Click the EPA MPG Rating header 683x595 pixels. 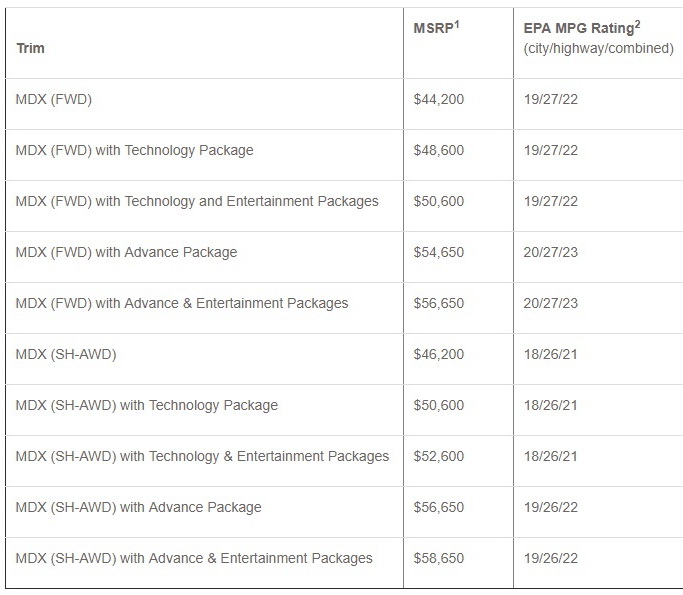pyautogui.click(x=579, y=29)
